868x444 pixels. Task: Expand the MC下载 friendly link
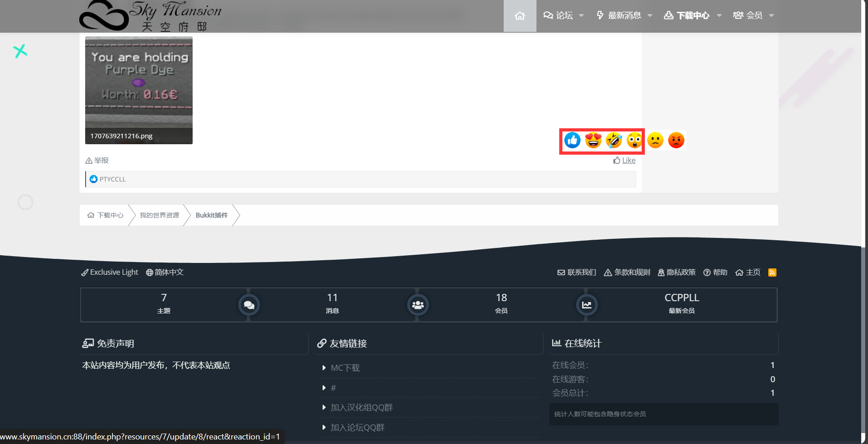coord(345,368)
